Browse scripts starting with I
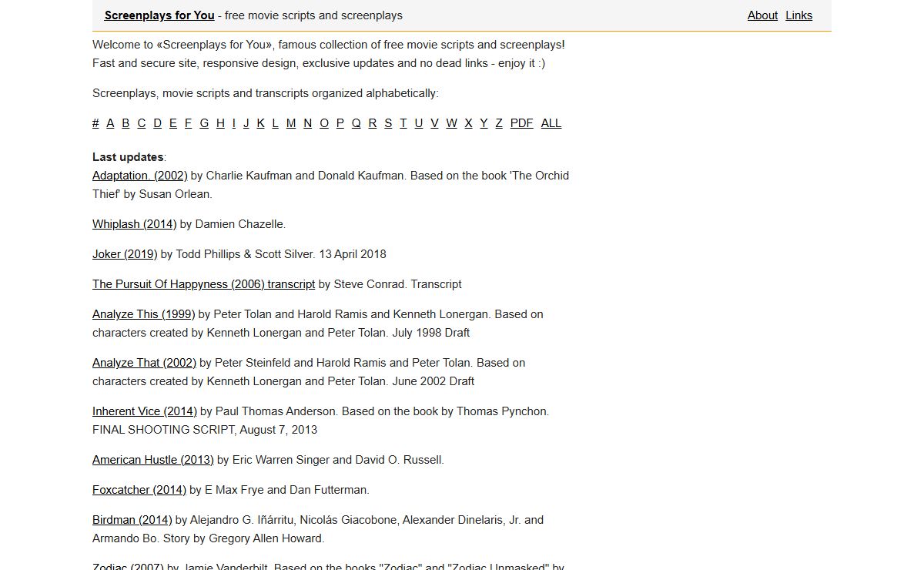This screenshot has width=924, height=570. click(x=233, y=123)
